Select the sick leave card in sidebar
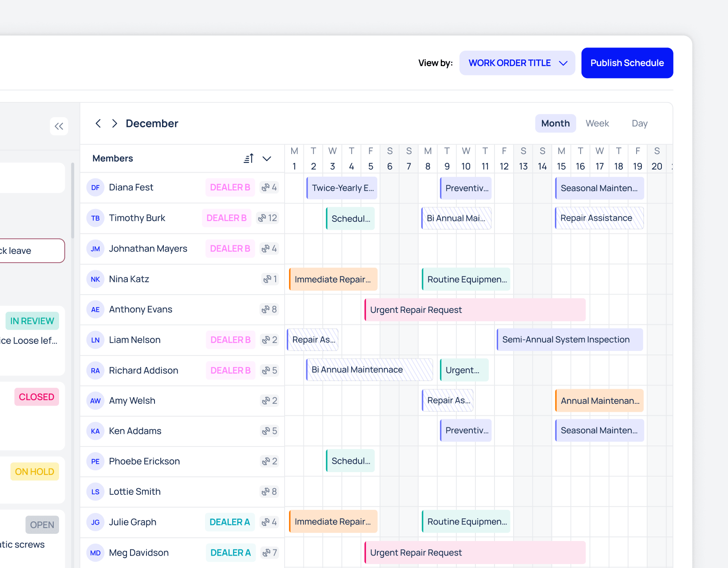Screen dimensions: 728x568 point(32,251)
